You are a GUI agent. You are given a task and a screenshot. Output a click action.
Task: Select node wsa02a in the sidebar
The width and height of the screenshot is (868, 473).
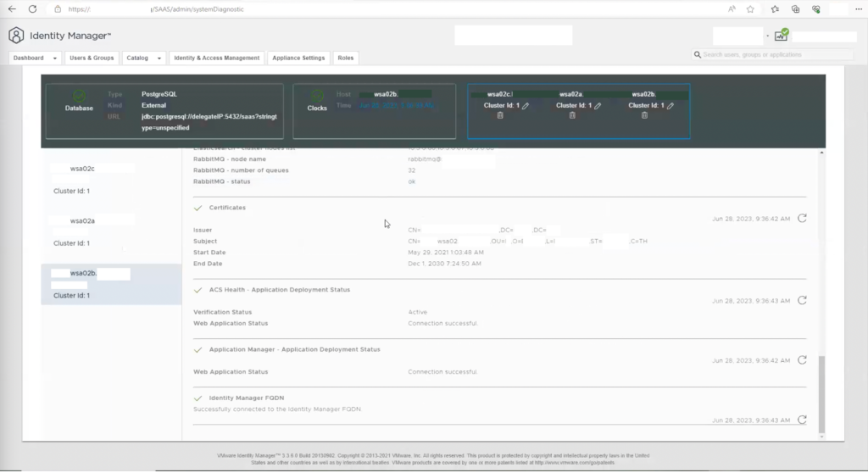tap(111, 231)
